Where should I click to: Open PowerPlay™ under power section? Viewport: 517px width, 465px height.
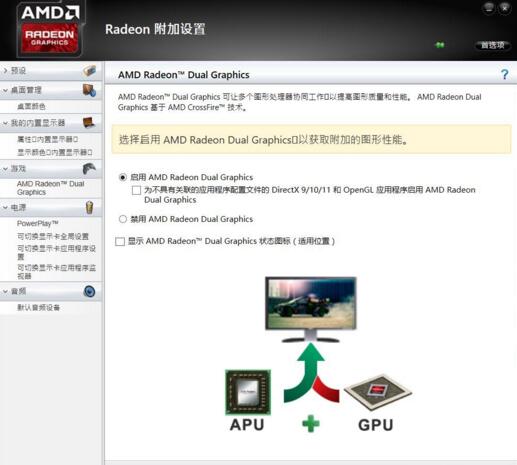click(x=37, y=223)
